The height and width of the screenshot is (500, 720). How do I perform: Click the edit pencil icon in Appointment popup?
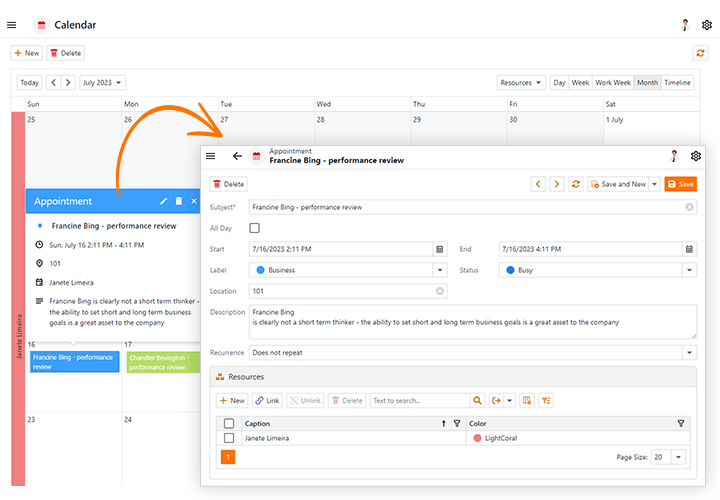(163, 201)
